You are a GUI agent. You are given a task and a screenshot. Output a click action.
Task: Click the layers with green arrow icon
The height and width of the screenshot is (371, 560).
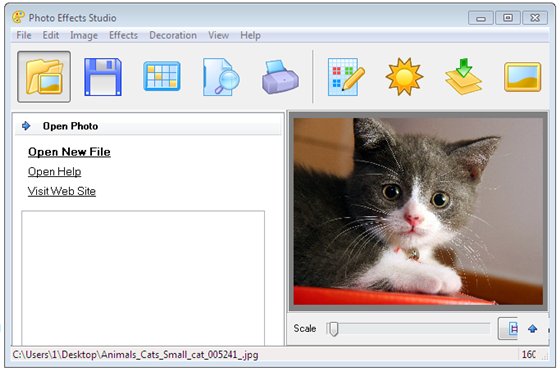click(463, 76)
